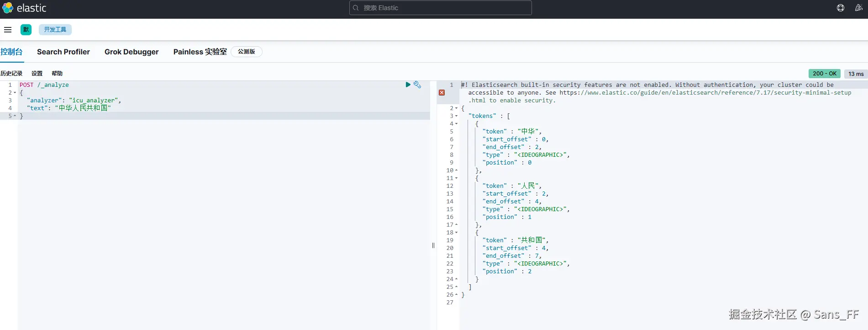Open the wrench request options icon

(417, 85)
